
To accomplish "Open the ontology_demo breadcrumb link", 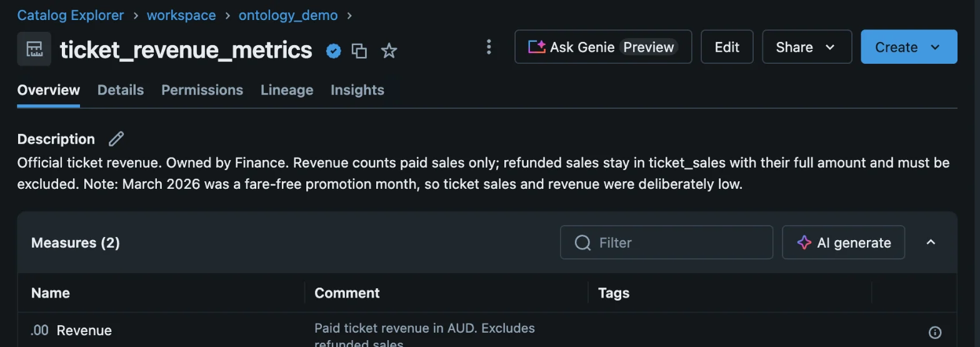I will pos(288,15).
